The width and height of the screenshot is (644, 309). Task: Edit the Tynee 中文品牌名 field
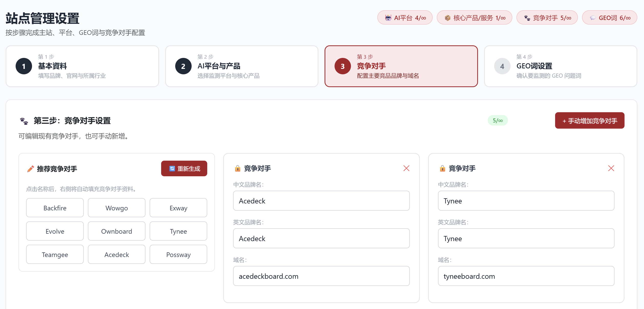point(526,201)
